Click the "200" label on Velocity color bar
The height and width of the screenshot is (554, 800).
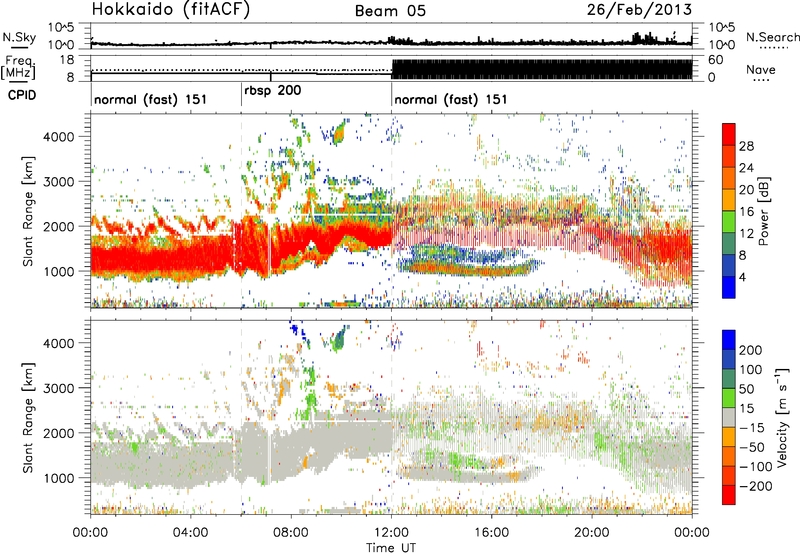pos(751,350)
